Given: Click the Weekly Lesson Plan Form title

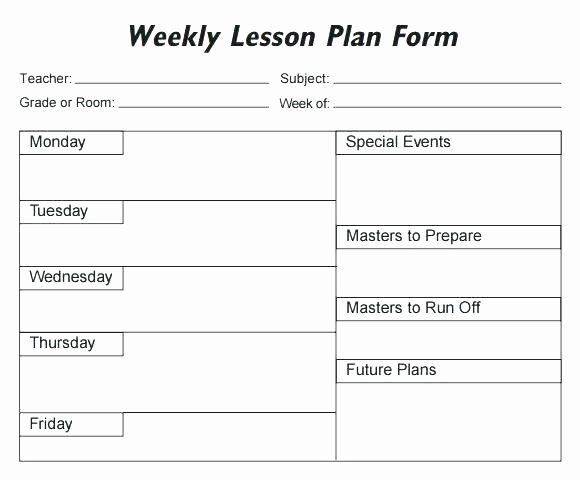Looking at the screenshot, I should click(293, 38).
